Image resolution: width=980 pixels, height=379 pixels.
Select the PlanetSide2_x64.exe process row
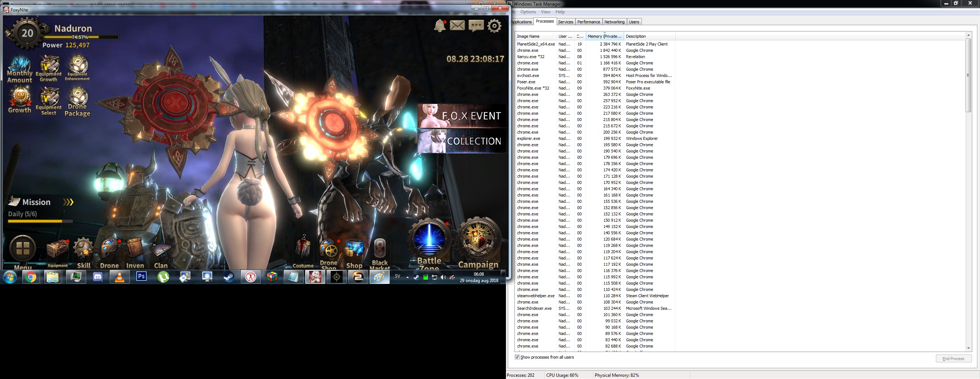536,44
